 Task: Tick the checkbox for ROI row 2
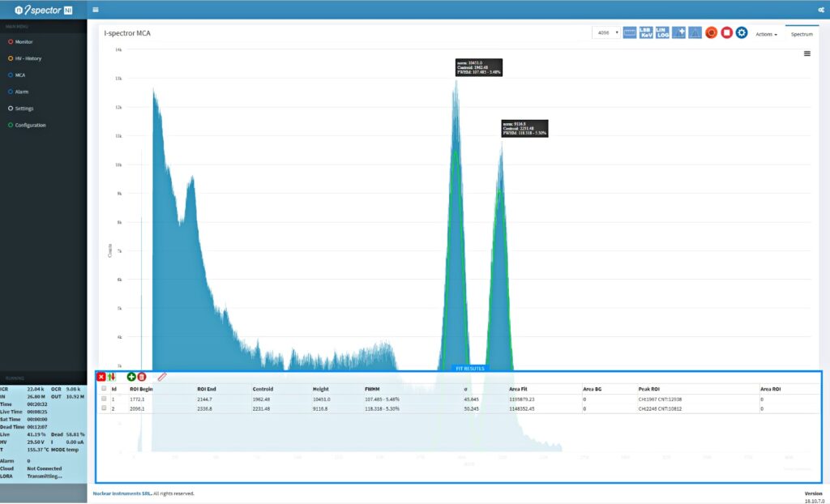[x=104, y=408]
